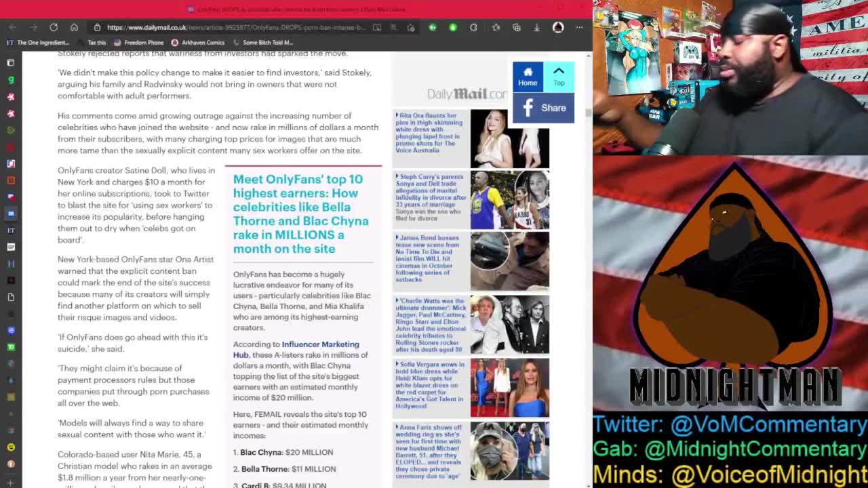Open the Favorites list icon
Image resolution: width=868 pixels, height=488 pixels.
(496, 27)
